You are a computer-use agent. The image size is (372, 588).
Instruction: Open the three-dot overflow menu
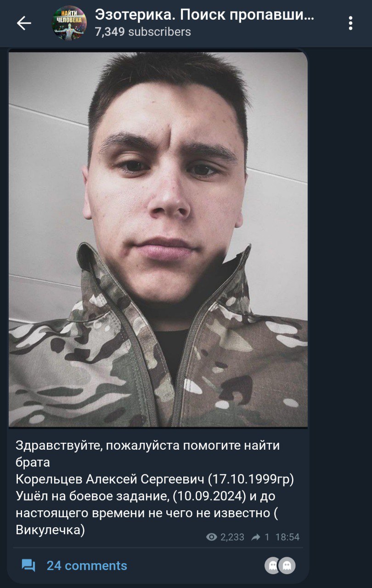tap(350, 23)
